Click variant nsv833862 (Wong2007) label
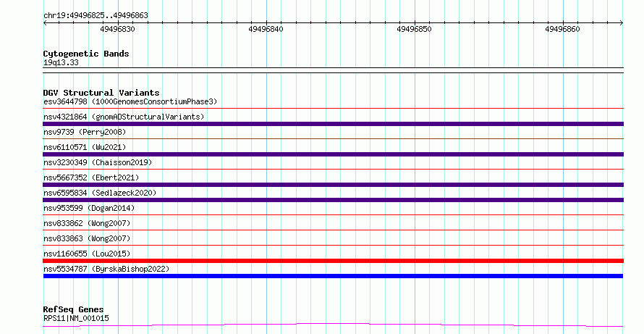This screenshot has height=334, width=644. pyautogui.click(x=87, y=223)
